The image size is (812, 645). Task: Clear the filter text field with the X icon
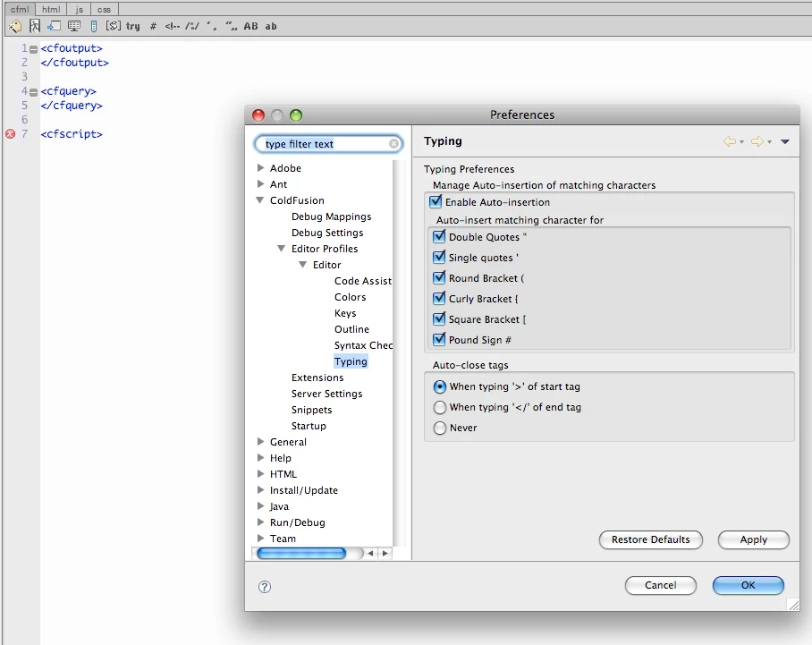pyautogui.click(x=393, y=143)
